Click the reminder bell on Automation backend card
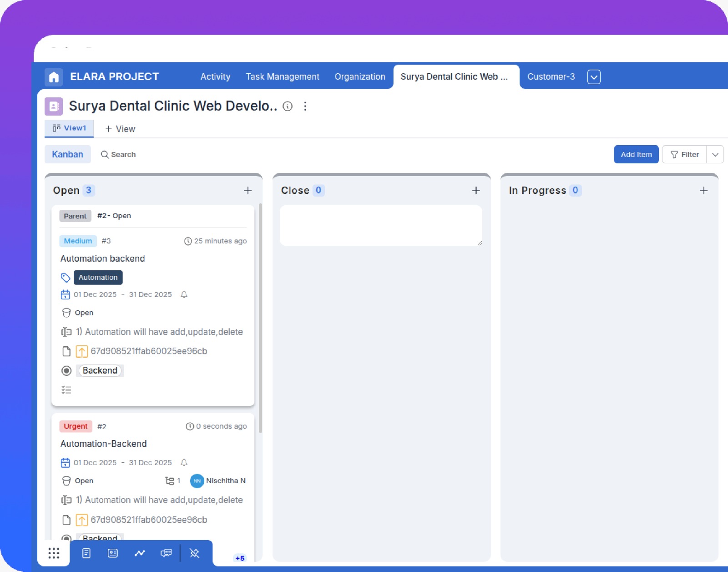The width and height of the screenshot is (728, 572). pos(184,294)
